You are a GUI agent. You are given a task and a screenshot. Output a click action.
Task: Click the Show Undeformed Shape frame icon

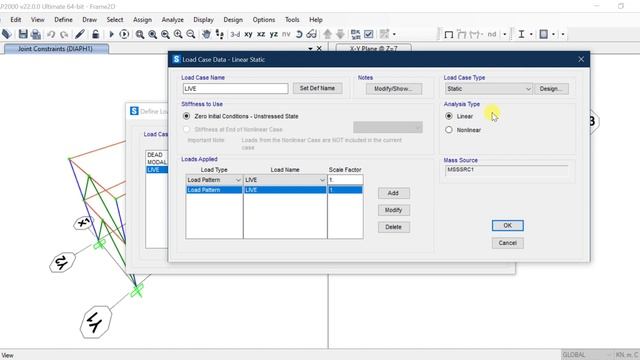(449, 35)
